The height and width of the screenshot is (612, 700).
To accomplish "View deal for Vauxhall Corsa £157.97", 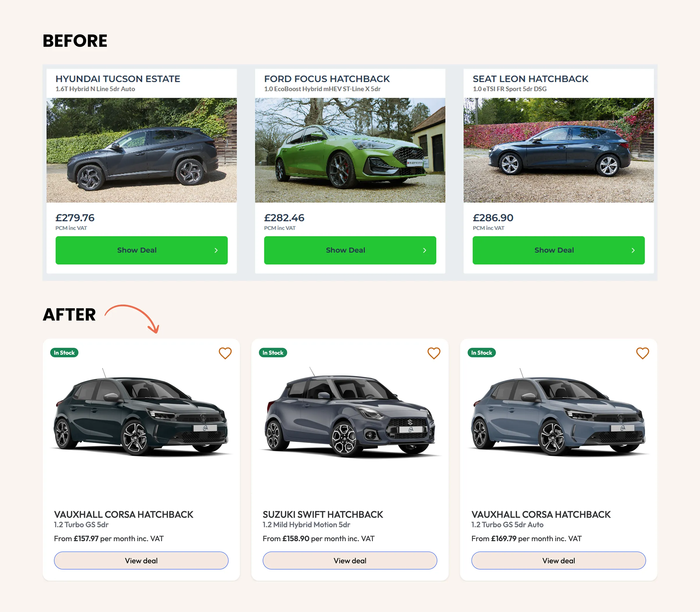I will (141, 560).
